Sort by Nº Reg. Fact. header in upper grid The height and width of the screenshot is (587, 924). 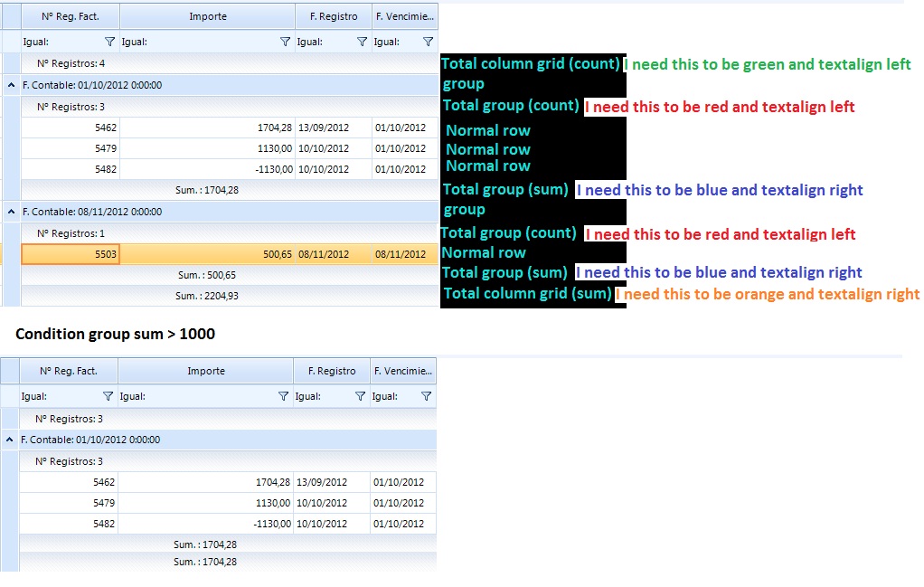click(x=71, y=16)
